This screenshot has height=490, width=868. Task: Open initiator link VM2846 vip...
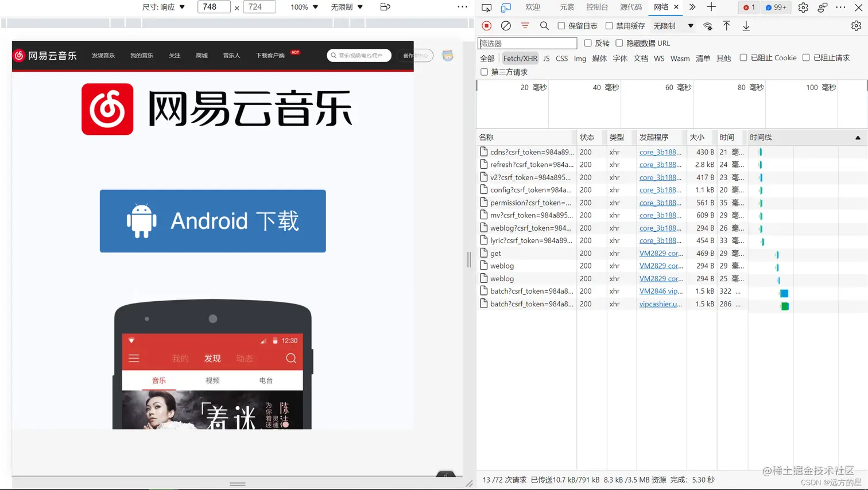[x=661, y=291]
